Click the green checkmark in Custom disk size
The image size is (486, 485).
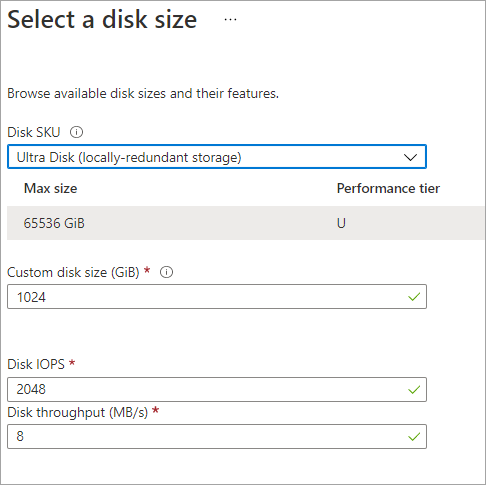pyautogui.click(x=414, y=297)
